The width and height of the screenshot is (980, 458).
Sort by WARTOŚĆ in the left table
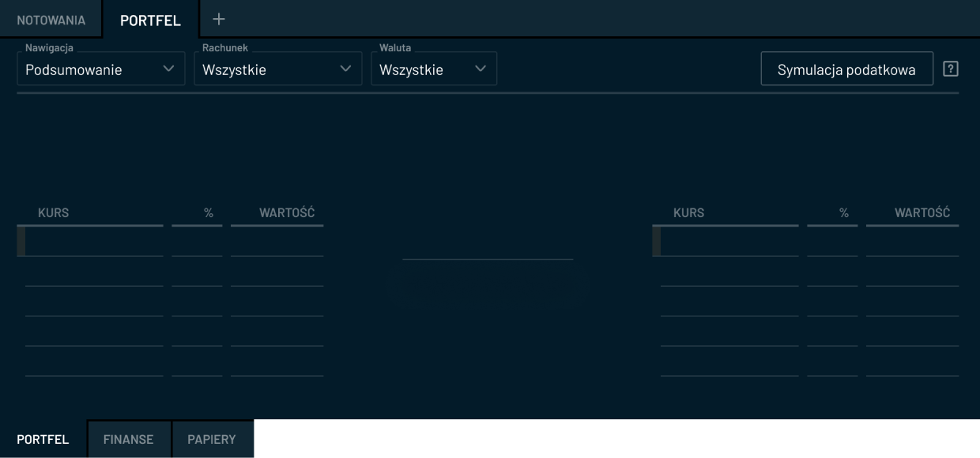(287, 212)
